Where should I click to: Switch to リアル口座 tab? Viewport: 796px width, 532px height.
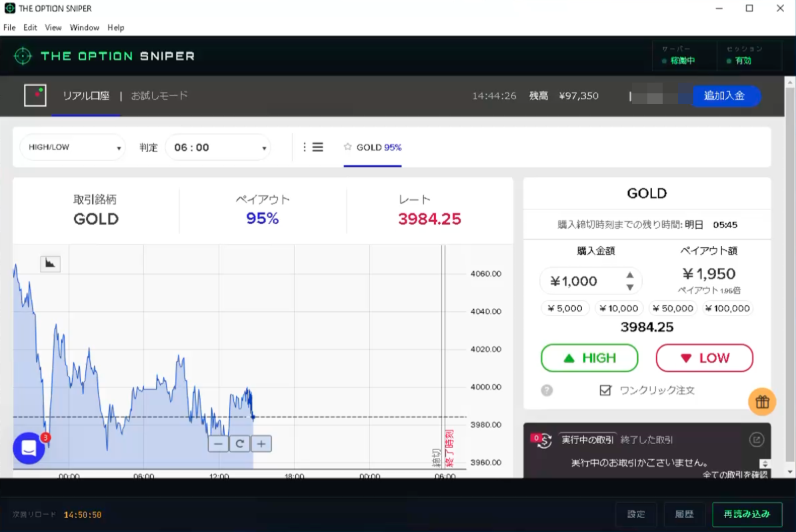86,96
